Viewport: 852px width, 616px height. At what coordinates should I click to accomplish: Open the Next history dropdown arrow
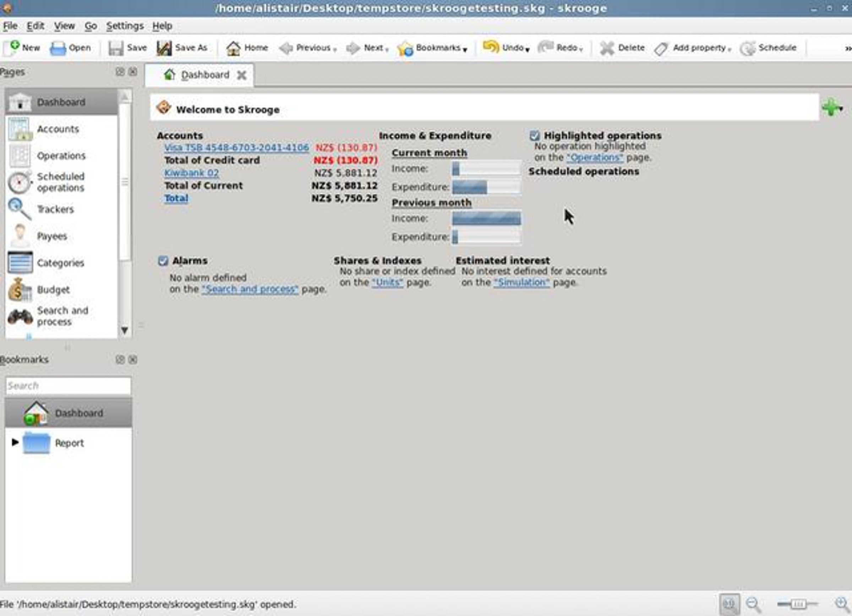(387, 50)
